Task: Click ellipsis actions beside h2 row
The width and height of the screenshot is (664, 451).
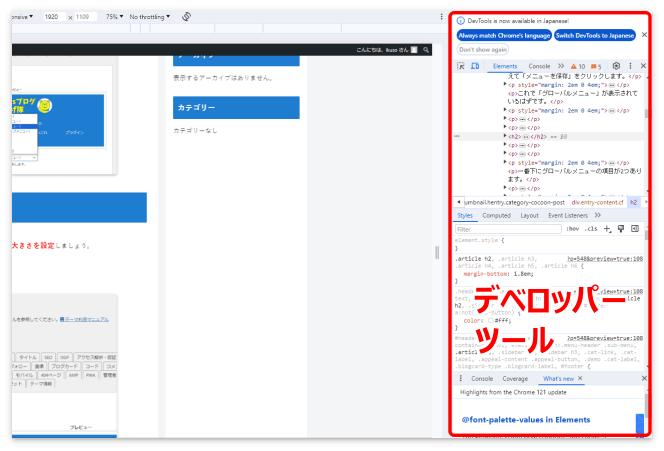Action: click(457, 136)
